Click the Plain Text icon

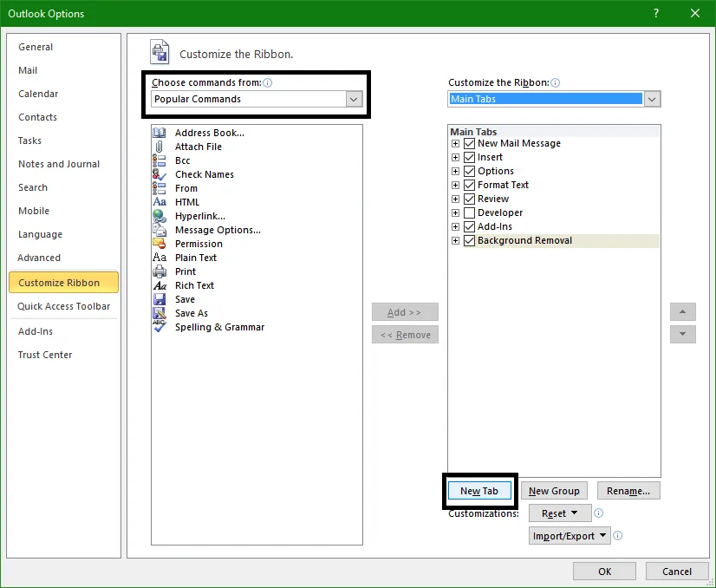159,258
